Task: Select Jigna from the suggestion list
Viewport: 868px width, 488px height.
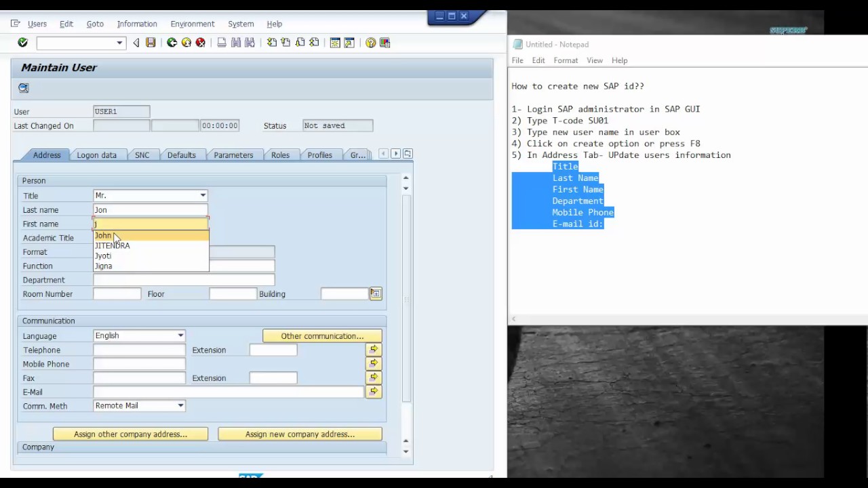Action: click(x=151, y=266)
